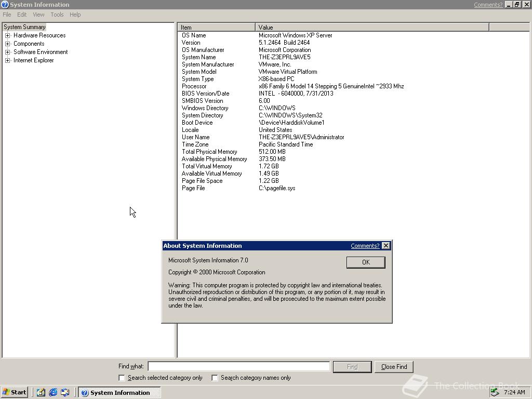Open the Help menu
The width and height of the screenshot is (532, 399).
75,15
